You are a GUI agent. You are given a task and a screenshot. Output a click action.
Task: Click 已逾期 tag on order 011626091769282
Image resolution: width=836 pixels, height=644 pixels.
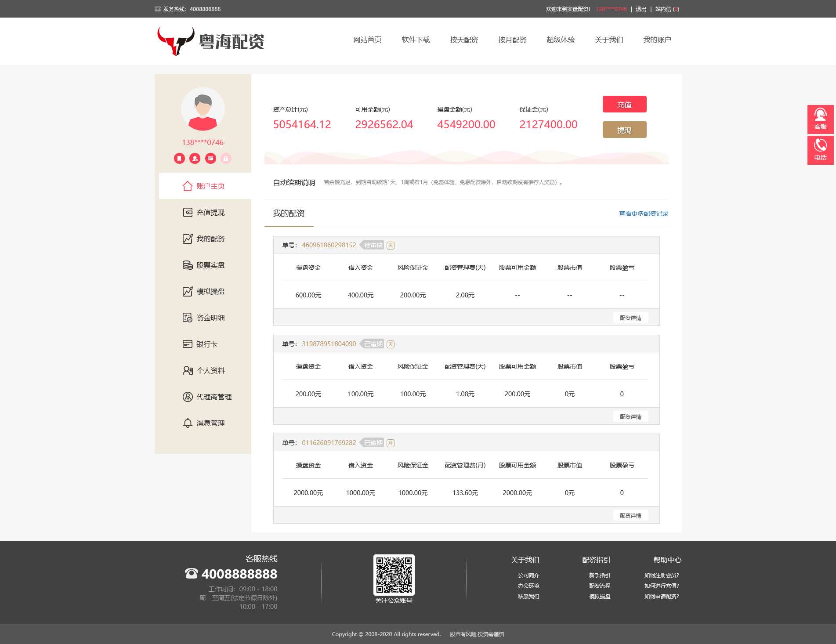tap(372, 443)
